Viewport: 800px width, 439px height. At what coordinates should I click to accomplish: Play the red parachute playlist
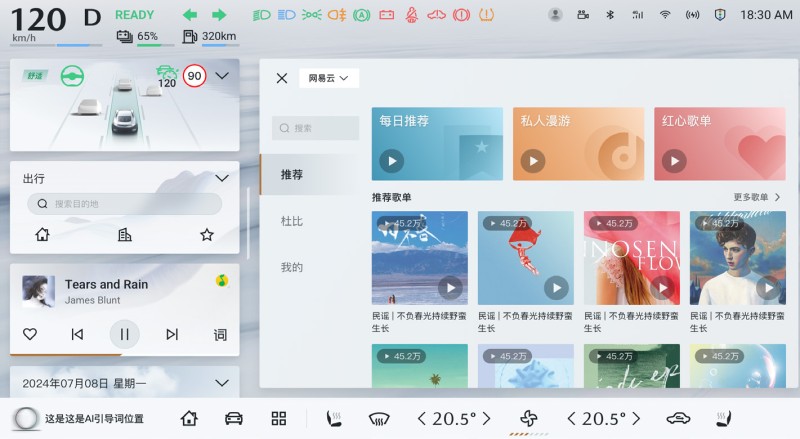coord(557,288)
